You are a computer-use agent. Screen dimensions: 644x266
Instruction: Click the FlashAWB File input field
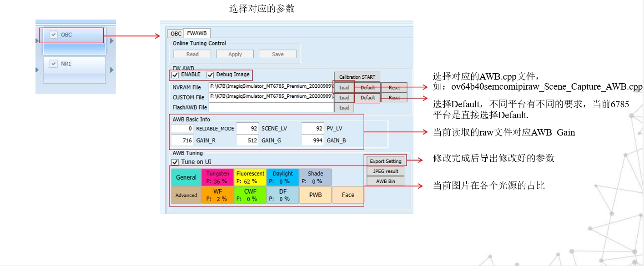tap(272, 107)
